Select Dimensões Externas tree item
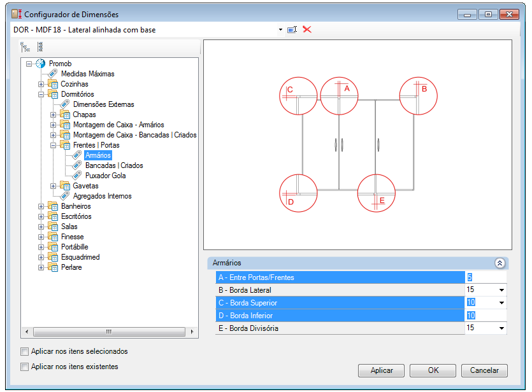 point(103,104)
